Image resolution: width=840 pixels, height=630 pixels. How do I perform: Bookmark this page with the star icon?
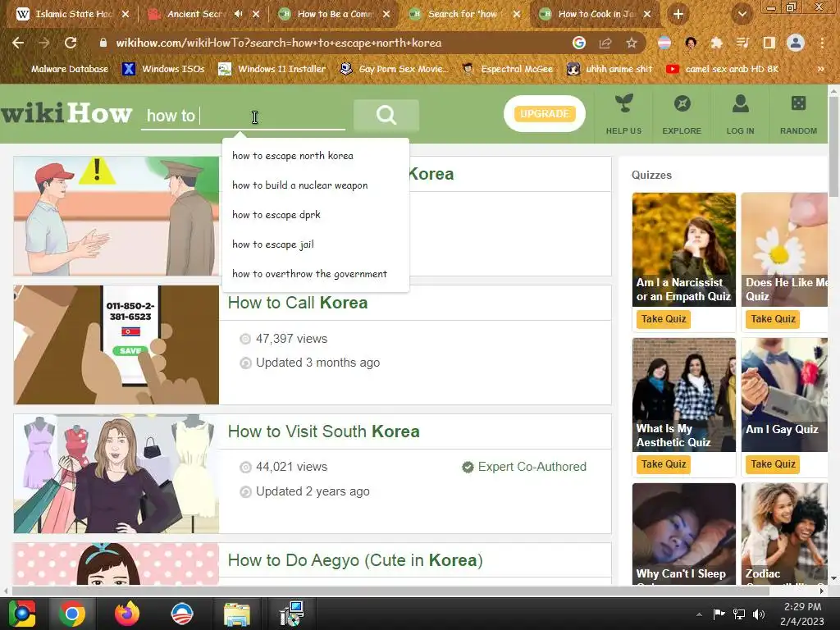tap(632, 43)
